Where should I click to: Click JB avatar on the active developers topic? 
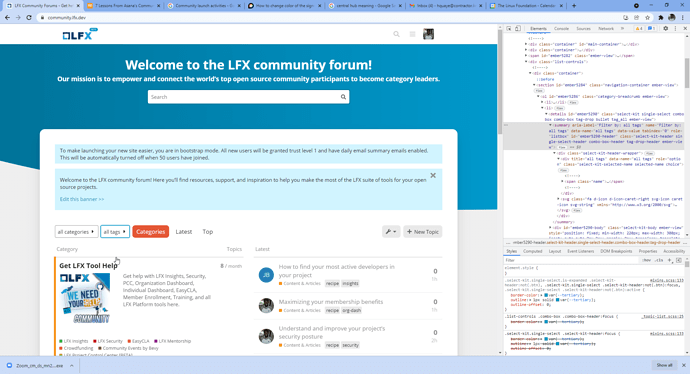click(266, 275)
